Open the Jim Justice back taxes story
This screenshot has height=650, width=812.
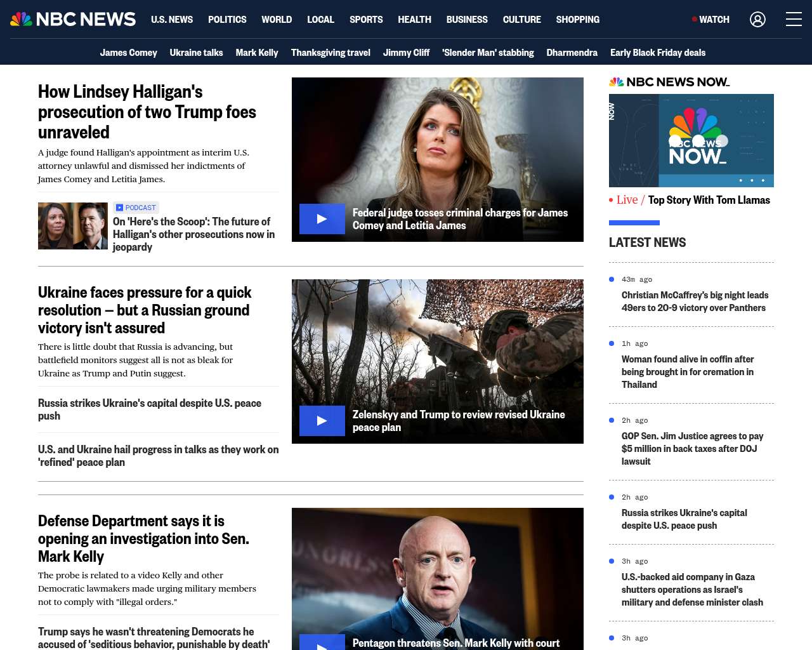point(692,449)
